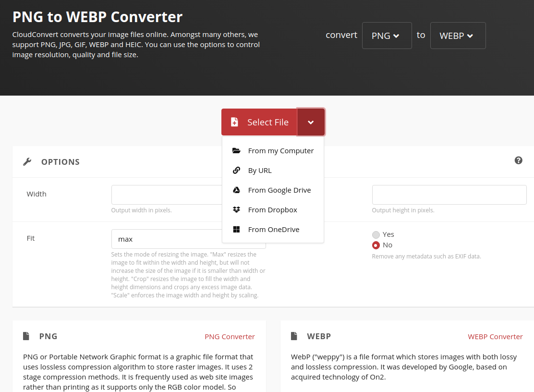
Task: Click the help question mark icon
Action: pyautogui.click(x=518, y=160)
